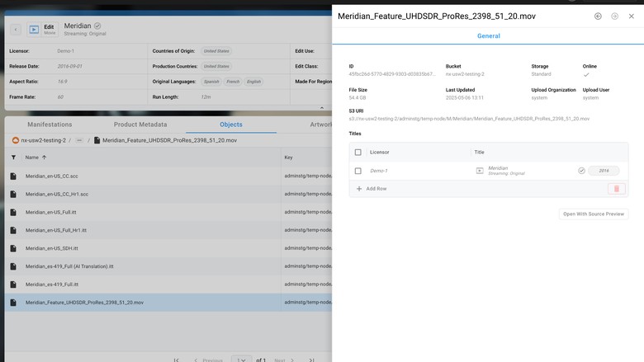Expand the breadcrumb ellipsis path segment
Screen dimensions: 644x362
[79, 140]
